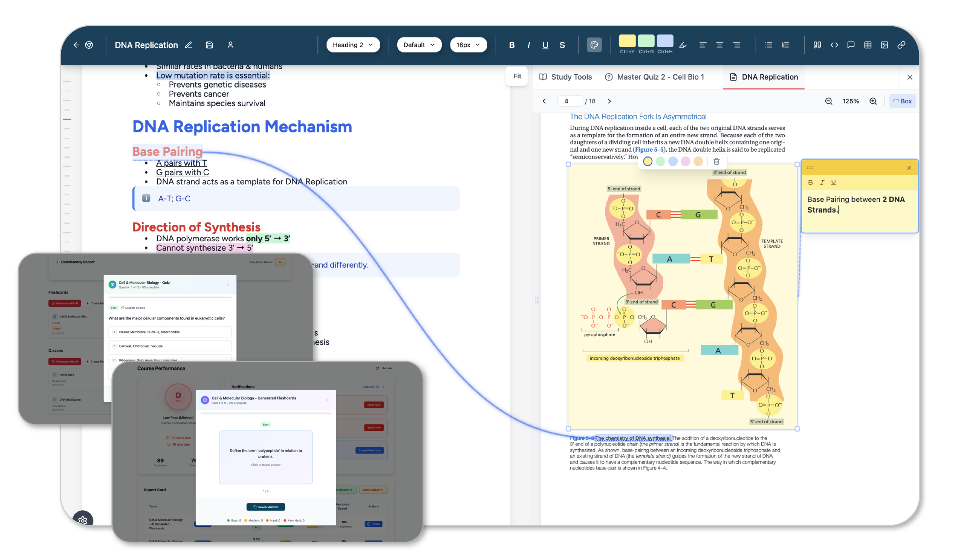
Task: Insert a code block
Action: coord(834,45)
